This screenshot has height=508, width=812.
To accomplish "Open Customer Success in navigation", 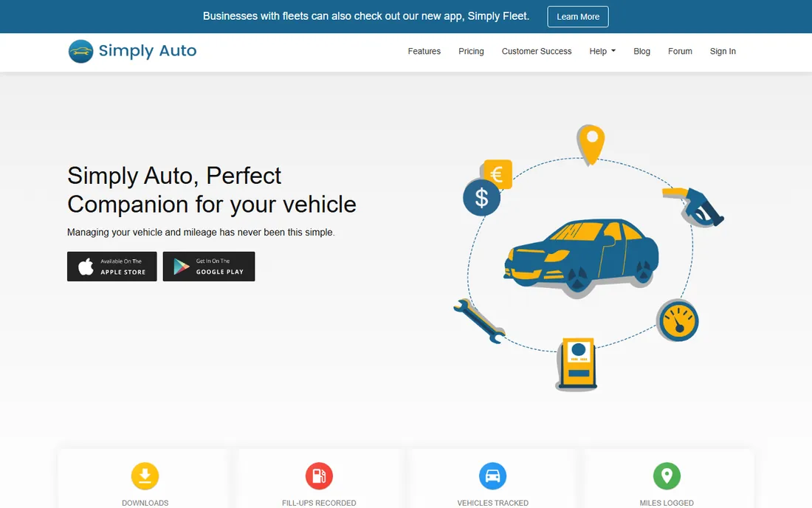I will (x=537, y=51).
